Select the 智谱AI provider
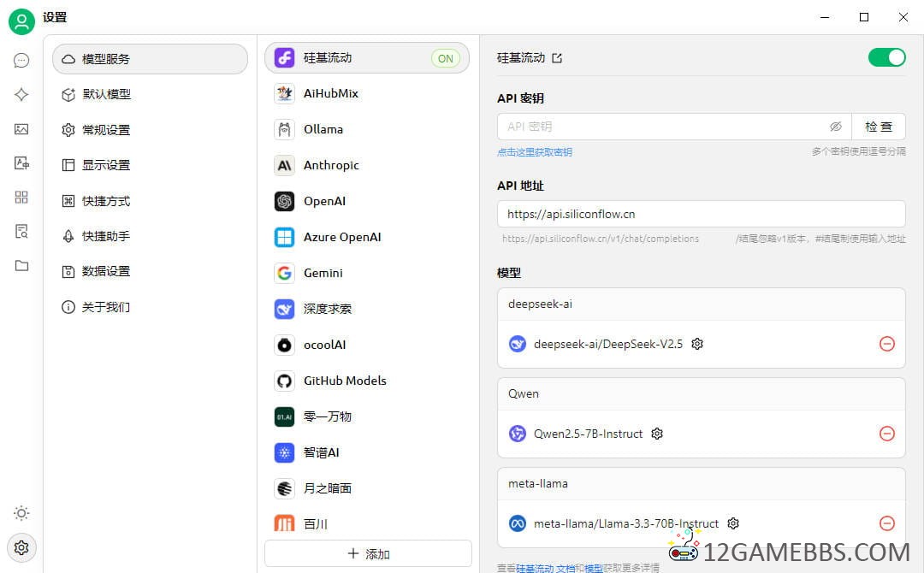The image size is (924, 573). [367, 453]
